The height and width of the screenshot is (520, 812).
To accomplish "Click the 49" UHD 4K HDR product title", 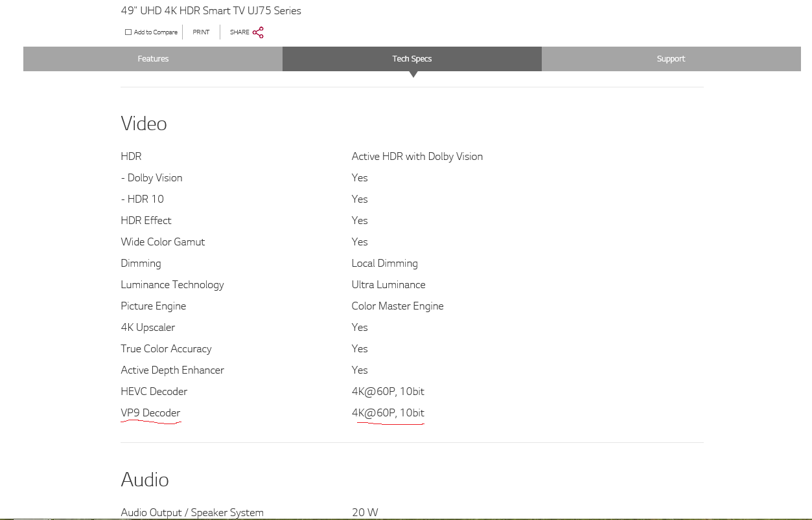I will (211, 11).
